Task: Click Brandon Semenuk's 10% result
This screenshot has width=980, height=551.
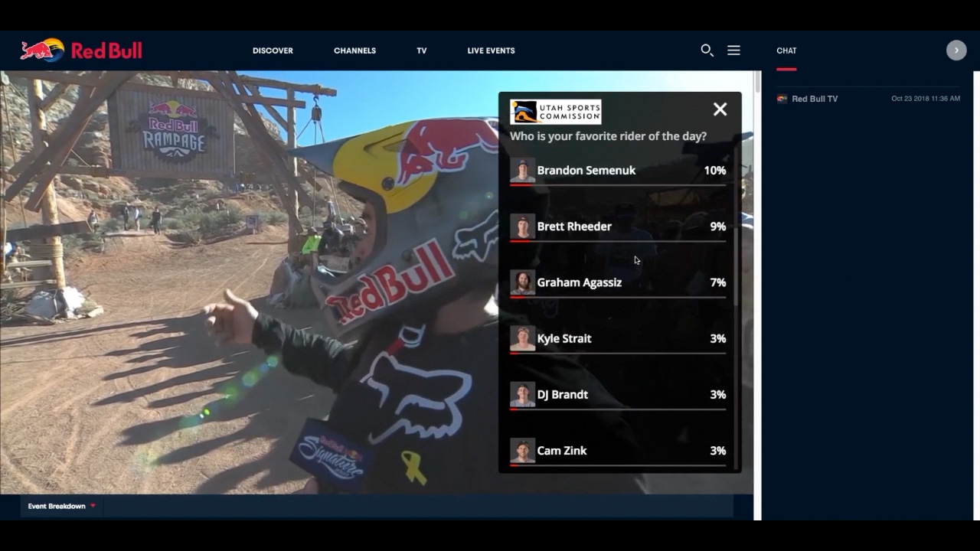Action: [x=715, y=170]
